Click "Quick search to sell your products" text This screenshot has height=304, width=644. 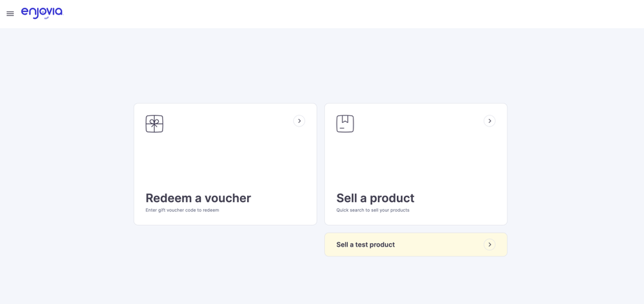[x=372, y=210]
